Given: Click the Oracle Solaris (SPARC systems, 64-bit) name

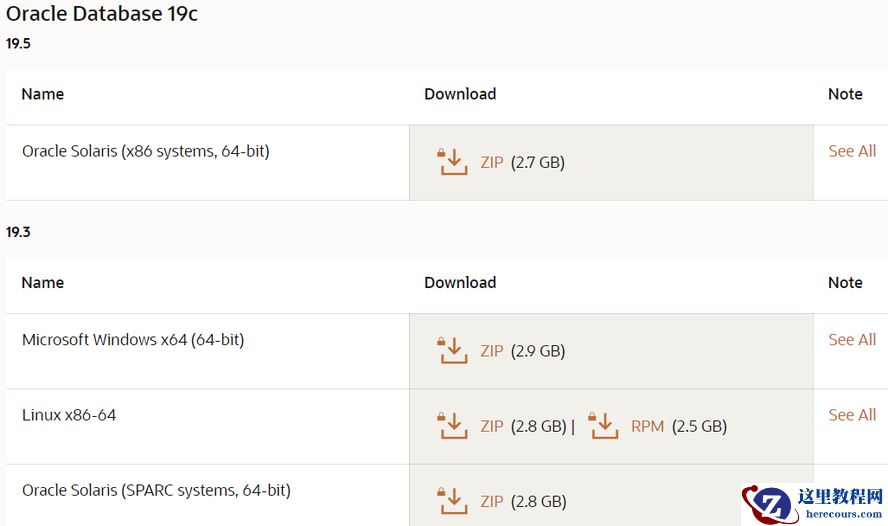Looking at the screenshot, I should pos(156,490).
